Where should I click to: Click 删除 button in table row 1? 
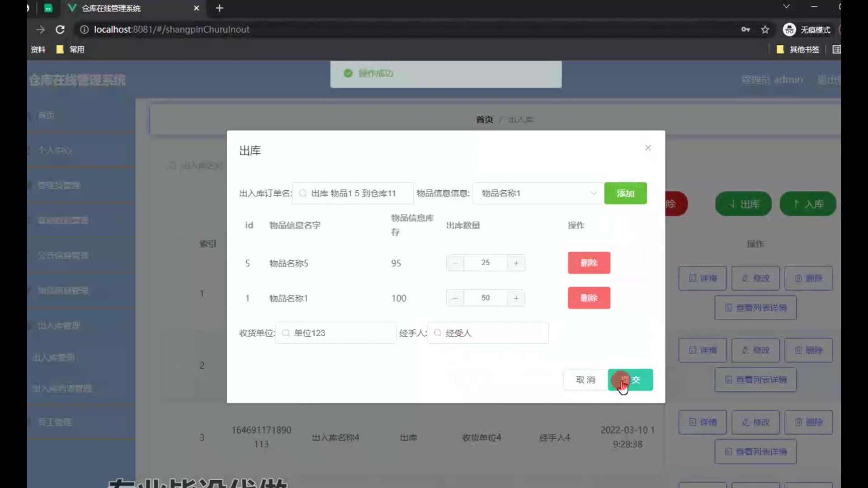tap(808, 278)
